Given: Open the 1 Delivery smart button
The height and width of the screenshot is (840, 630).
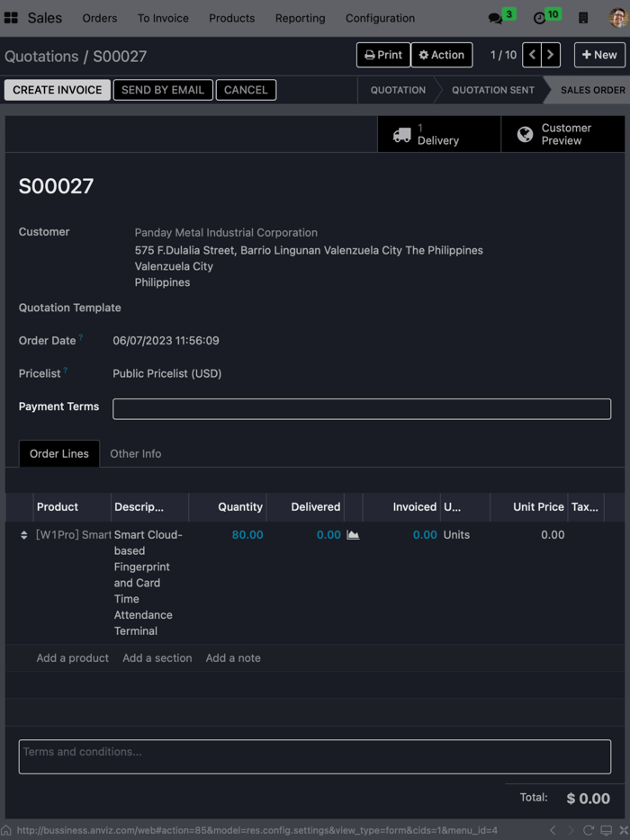Looking at the screenshot, I should 439,135.
